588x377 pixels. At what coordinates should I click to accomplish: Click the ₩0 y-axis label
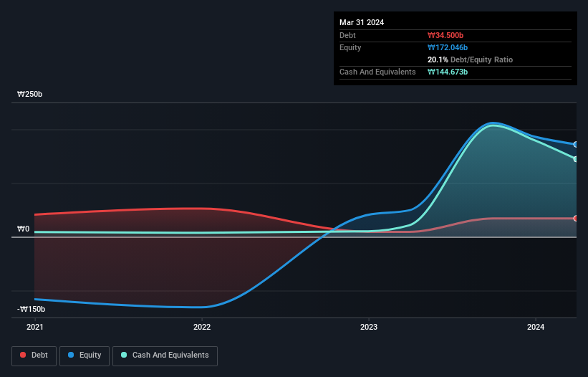tap(23, 229)
